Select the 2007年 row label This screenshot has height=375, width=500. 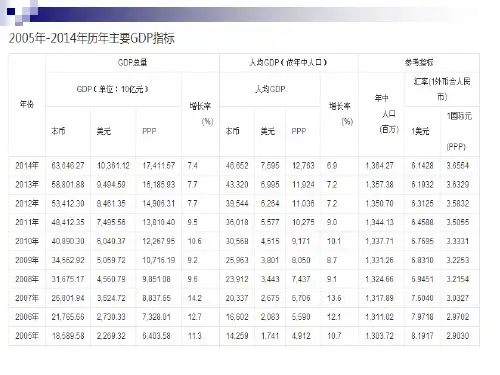[x=27, y=298]
